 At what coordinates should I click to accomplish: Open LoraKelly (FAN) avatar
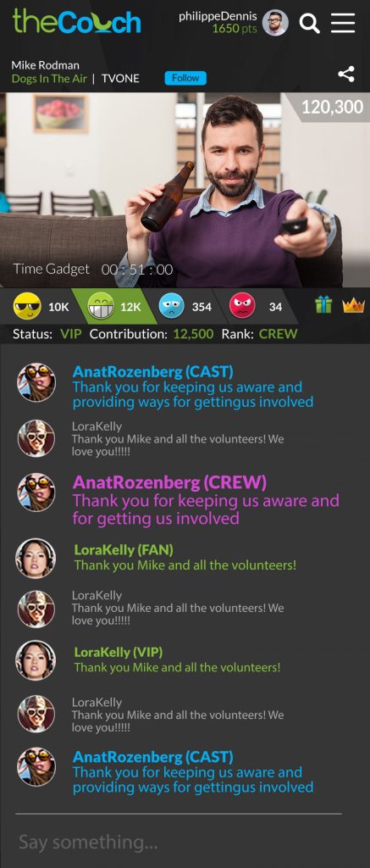36,558
